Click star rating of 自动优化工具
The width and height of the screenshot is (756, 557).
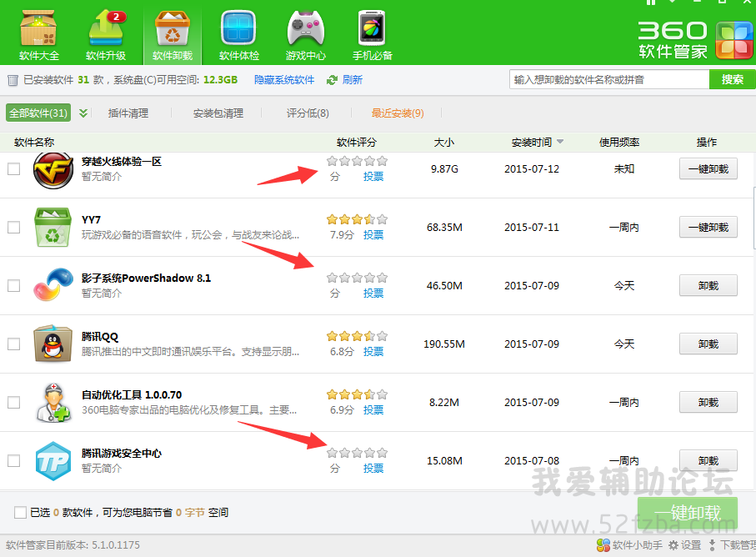[357, 394]
